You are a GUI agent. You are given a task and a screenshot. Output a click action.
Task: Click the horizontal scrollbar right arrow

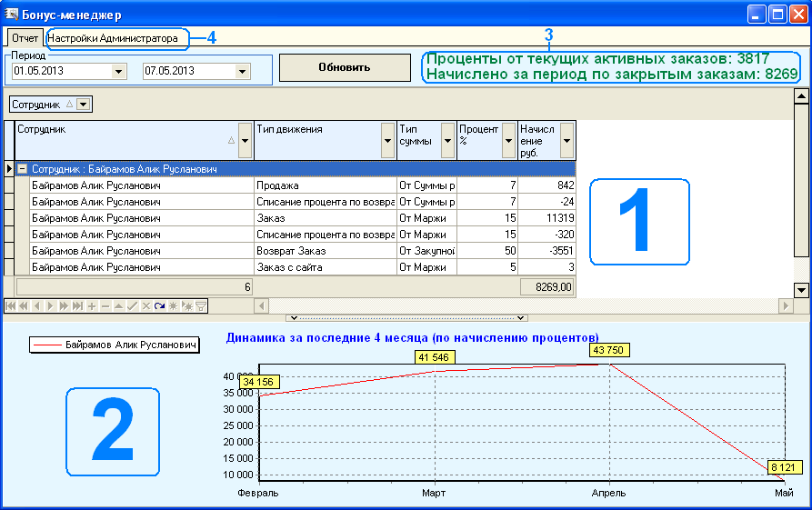click(x=787, y=306)
